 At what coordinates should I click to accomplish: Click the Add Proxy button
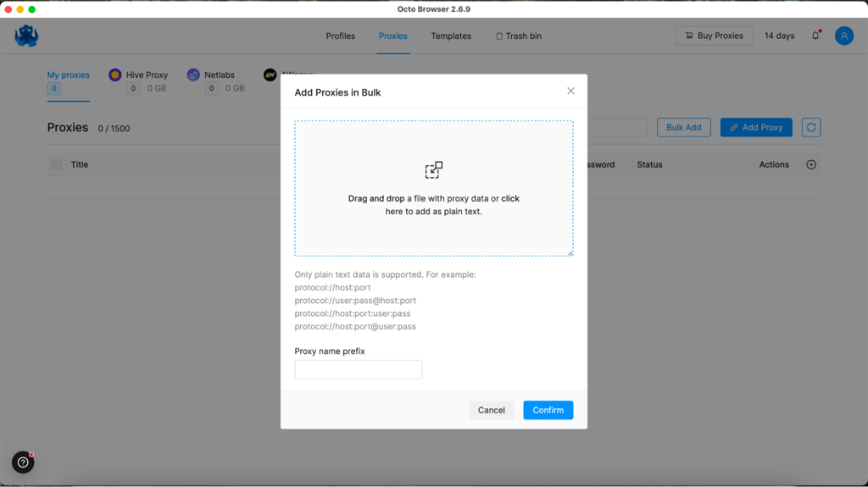coord(755,127)
